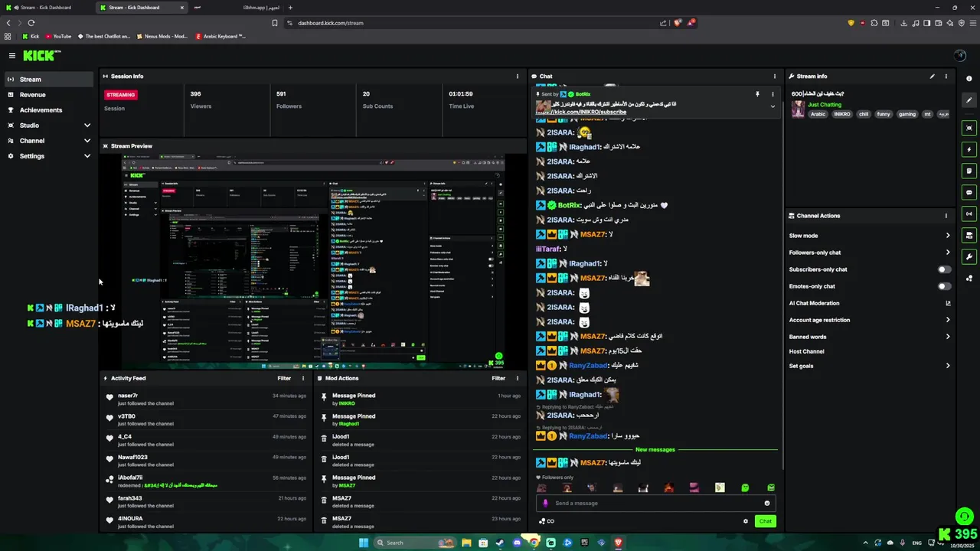Image resolution: width=980 pixels, height=551 pixels.
Task: Open the Mod Actions options menu
Action: [x=518, y=378]
